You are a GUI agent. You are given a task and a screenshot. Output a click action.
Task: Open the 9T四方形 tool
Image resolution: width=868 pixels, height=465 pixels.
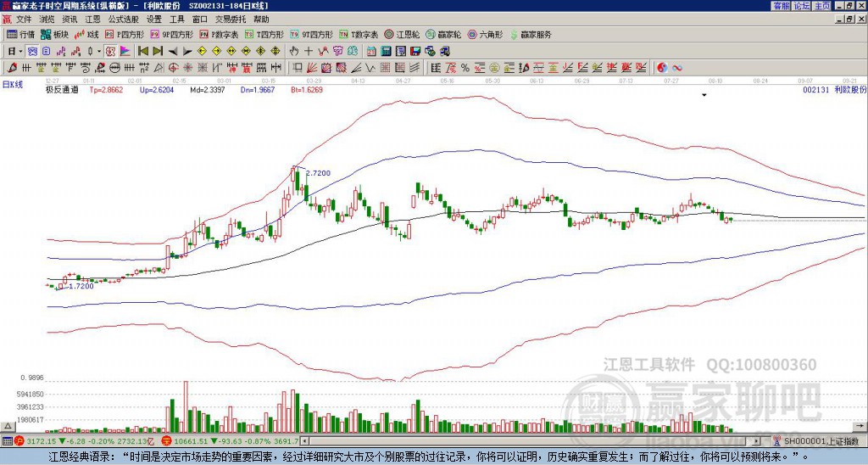click(311, 34)
